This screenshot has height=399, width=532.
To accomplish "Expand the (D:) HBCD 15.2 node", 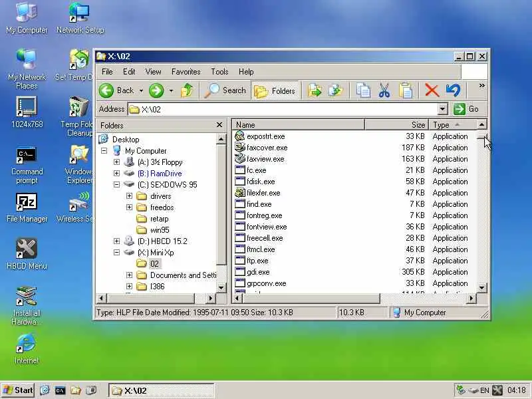I will coord(117,241).
